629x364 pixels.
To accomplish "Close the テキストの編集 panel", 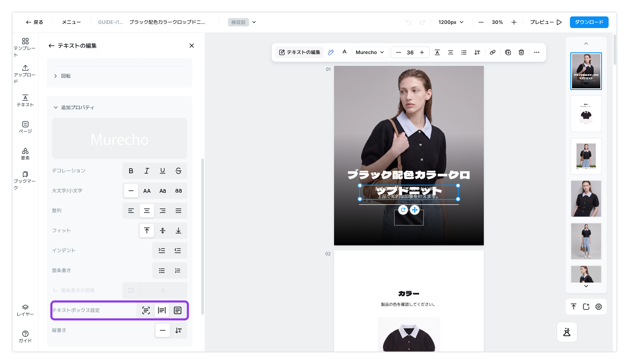I will click(191, 46).
